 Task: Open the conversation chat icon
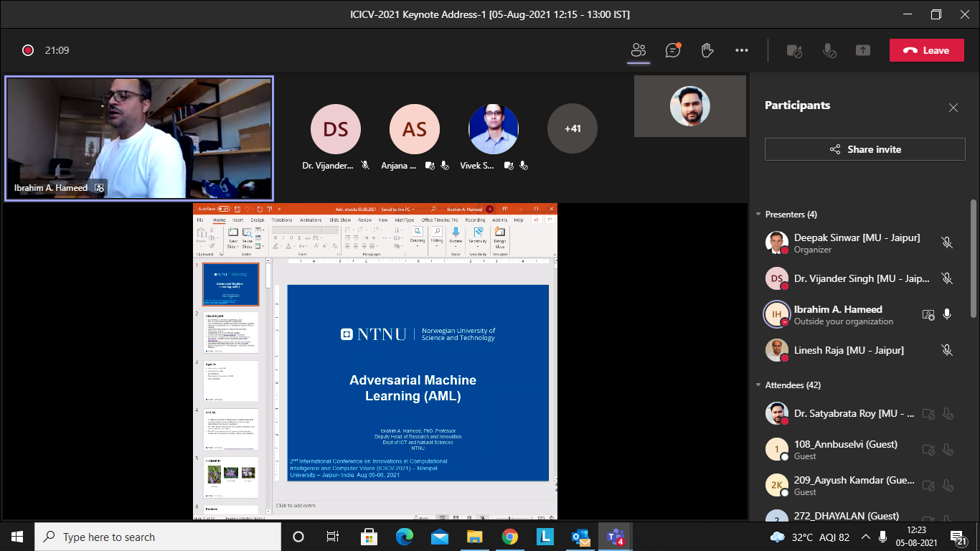pos(672,50)
